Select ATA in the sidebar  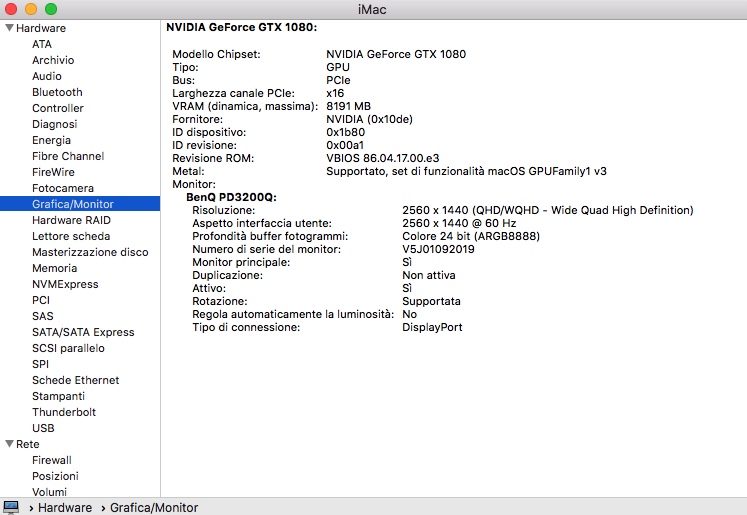point(42,44)
